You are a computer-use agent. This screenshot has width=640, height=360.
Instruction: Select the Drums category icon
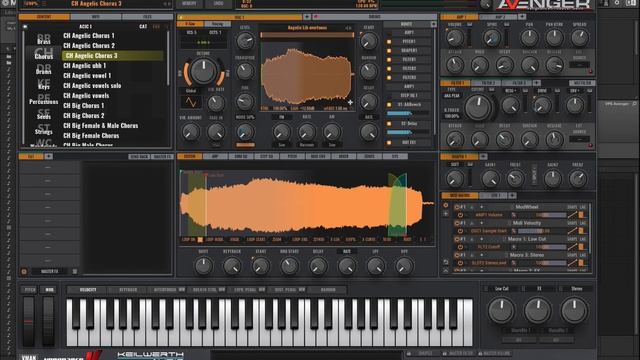click(44, 69)
